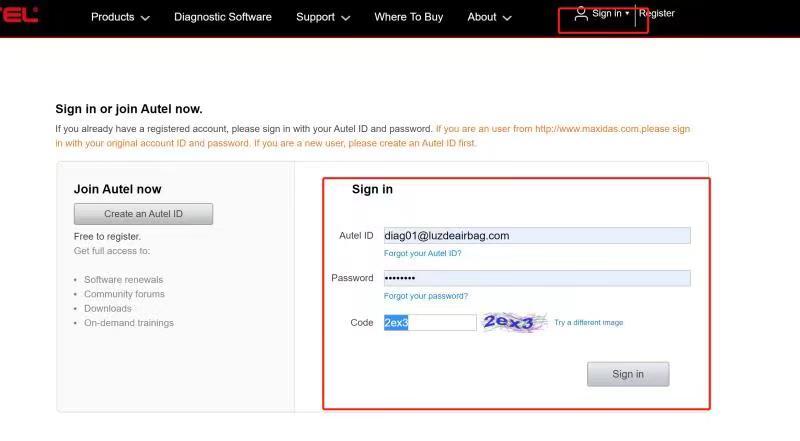This screenshot has width=800, height=441.
Task: Select Downloads in the benefits list
Action: coord(107,309)
